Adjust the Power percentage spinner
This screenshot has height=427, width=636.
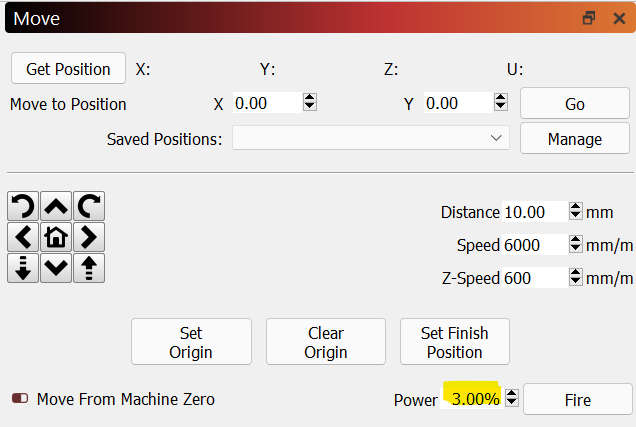512,398
